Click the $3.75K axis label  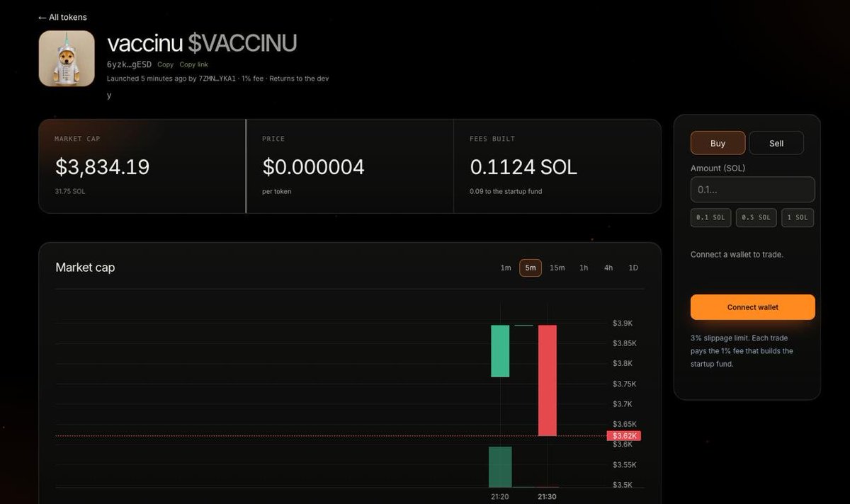[x=625, y=384]
